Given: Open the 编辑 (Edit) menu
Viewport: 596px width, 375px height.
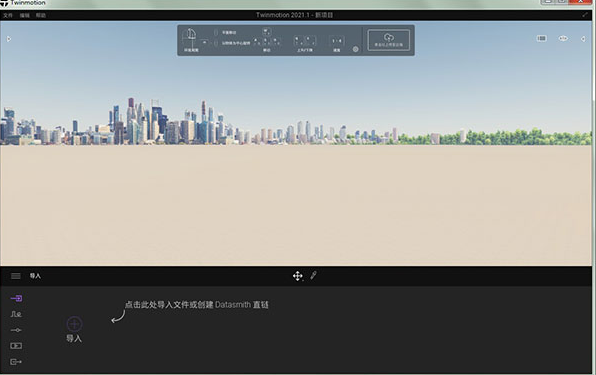Looking at the screenshot, I should [x=24, y=16].
